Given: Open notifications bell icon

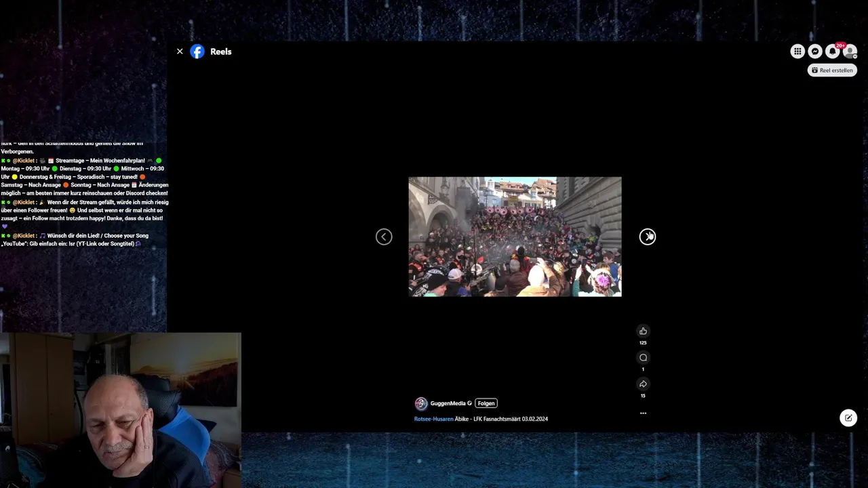Looking at the screenshot, I should pos(833,52).
